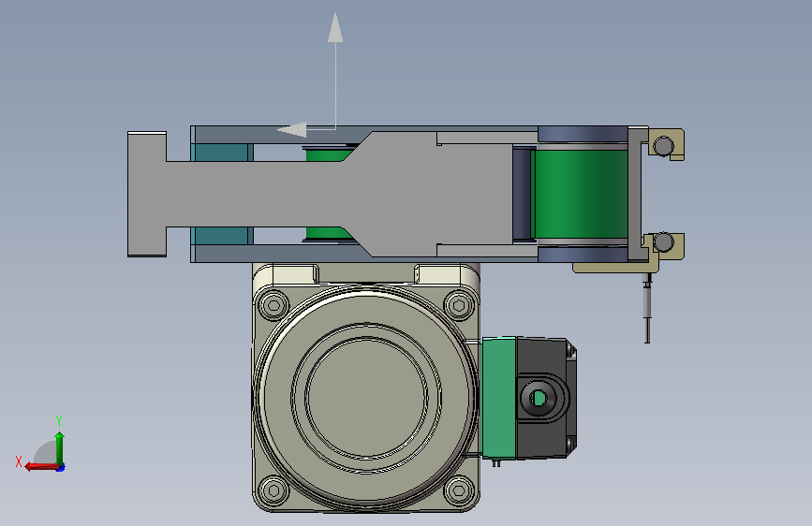Pick the lower teal spacer block

222,236
